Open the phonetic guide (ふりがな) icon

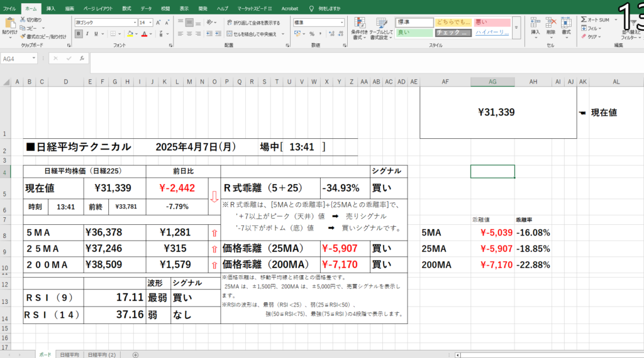(x=161, y=34)
